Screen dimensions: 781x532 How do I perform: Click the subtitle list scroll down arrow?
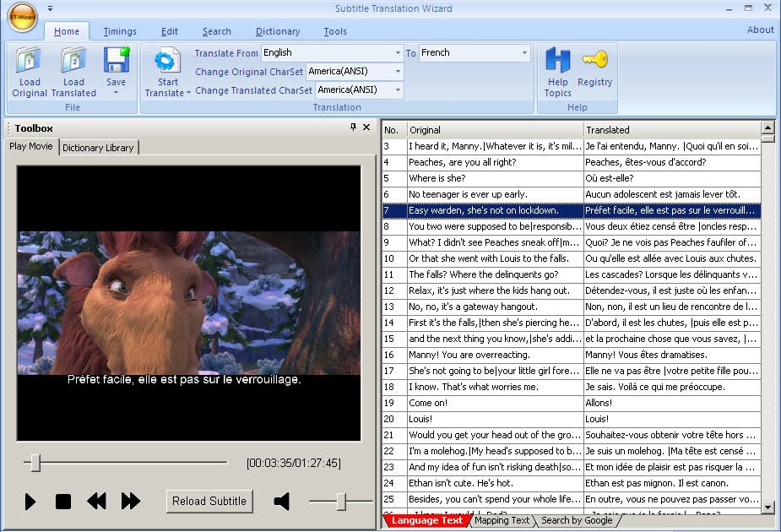pos(767,508)
